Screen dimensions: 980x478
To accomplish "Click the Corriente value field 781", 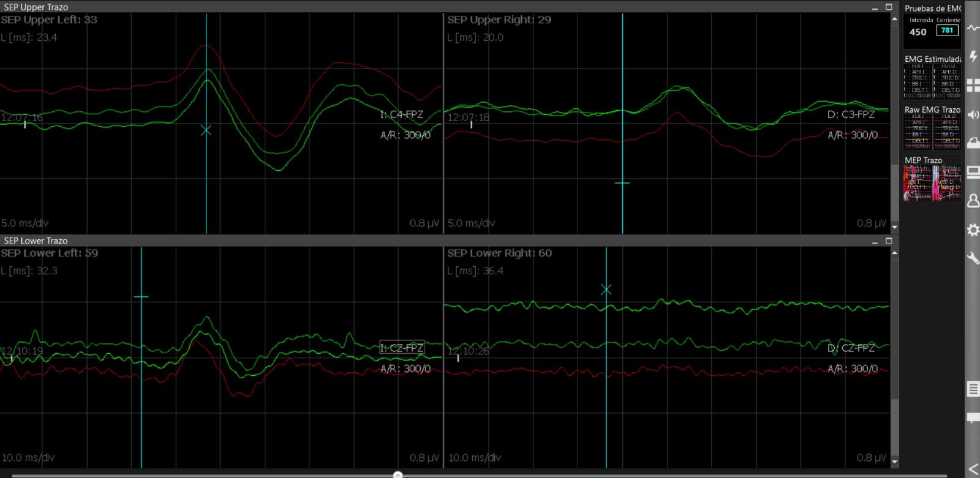I will tap(947, 31).
